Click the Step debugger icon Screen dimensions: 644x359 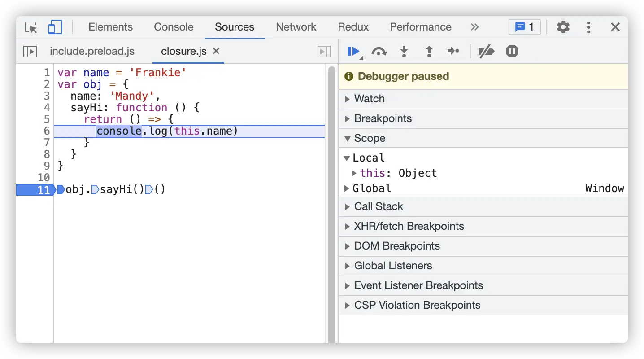[x=453, y=52]
